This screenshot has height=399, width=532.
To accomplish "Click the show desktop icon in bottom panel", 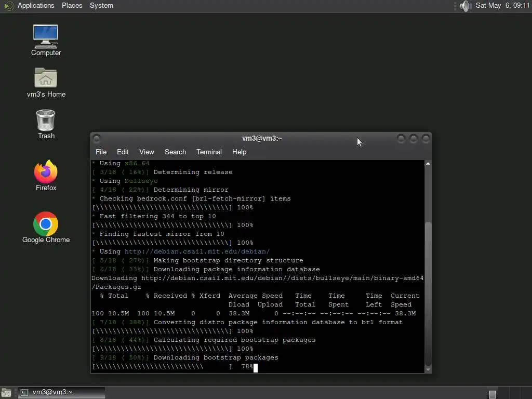I will [6, 393].
